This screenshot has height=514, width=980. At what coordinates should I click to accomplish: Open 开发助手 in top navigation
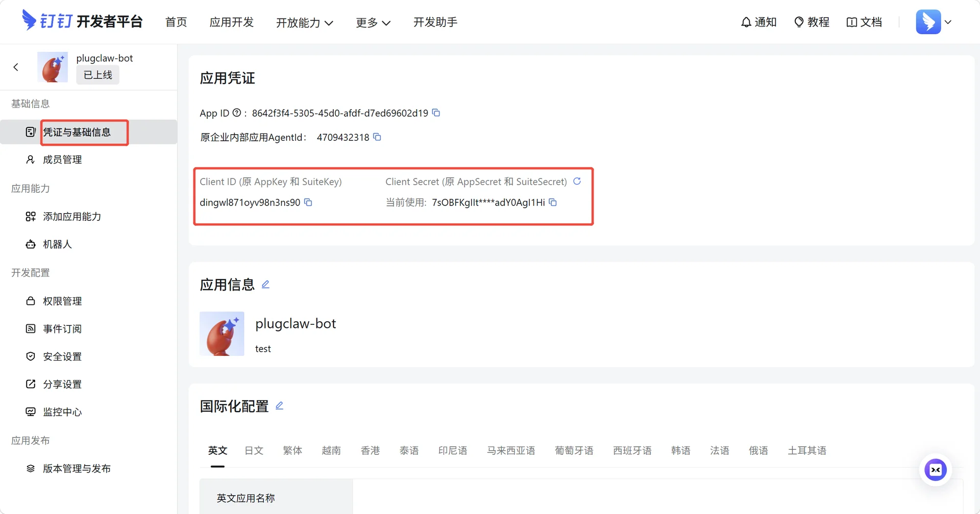tap(435, 22)
